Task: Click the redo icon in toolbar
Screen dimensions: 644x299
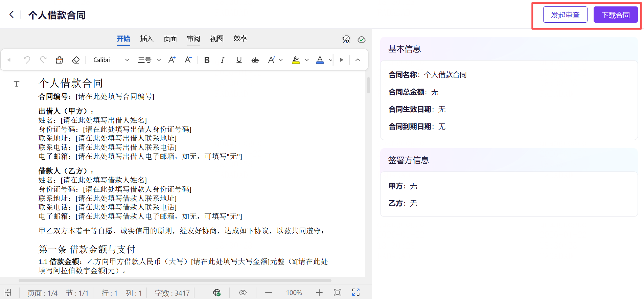Action: tap(43, 60)
